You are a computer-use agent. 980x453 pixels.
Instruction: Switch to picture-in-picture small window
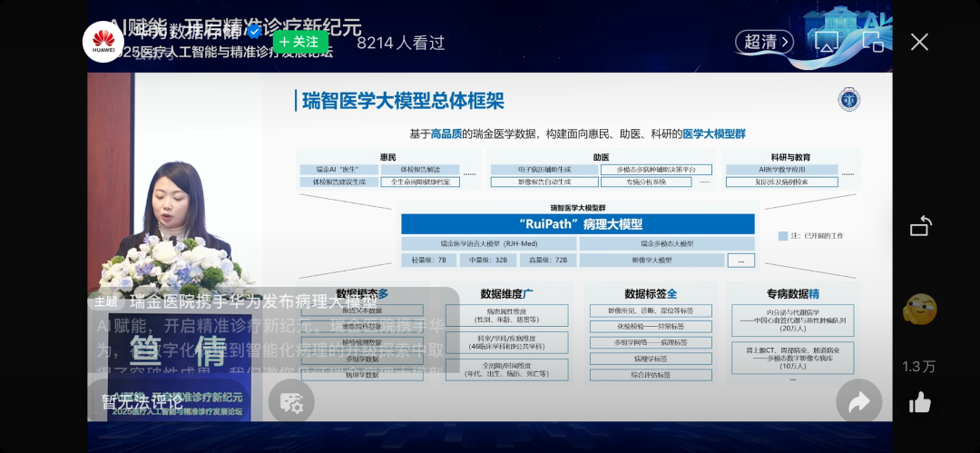(x=873, y=41)
